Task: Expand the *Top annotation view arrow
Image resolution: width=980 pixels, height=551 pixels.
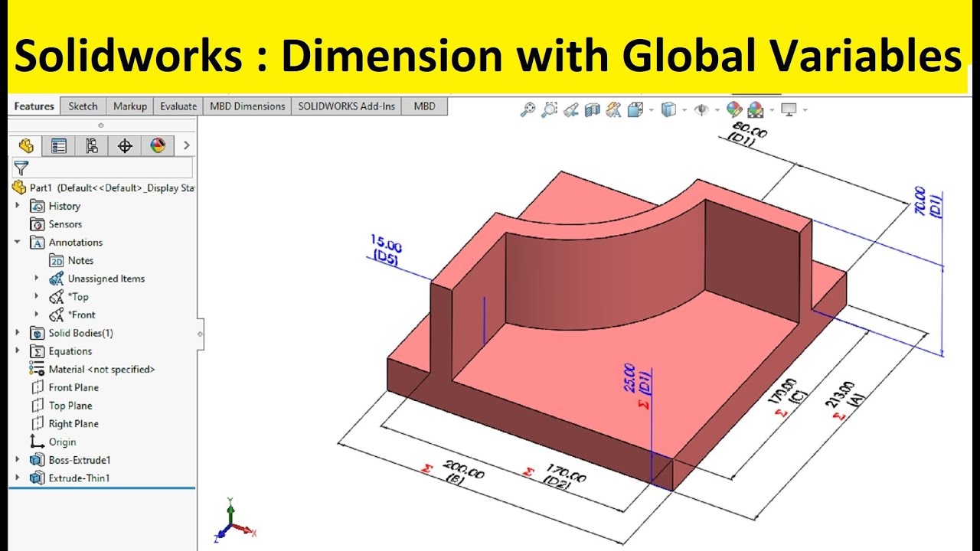Action: [x=36, y=296]
